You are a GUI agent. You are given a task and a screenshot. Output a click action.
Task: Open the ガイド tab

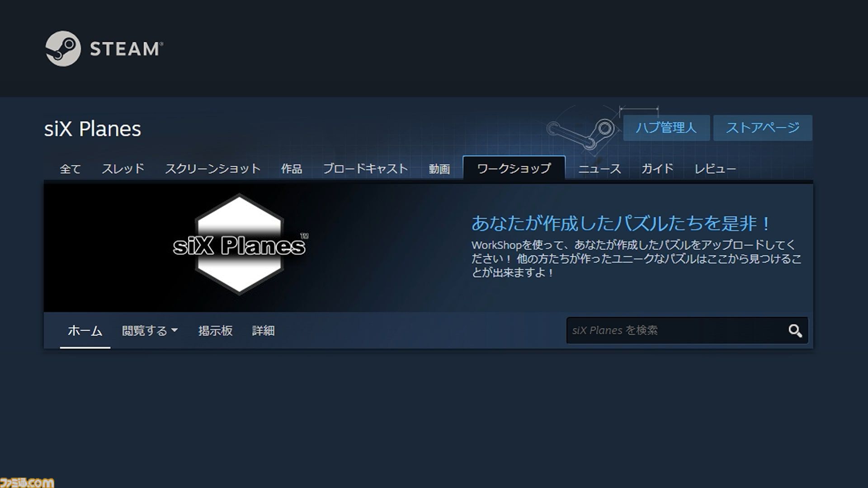pyautogui.click(x=658, y=169)
